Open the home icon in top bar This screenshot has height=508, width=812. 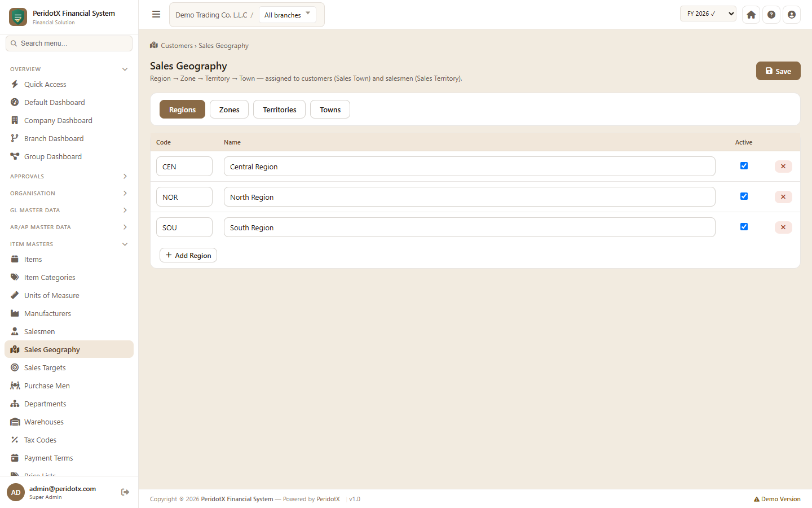tap(751, 15)
